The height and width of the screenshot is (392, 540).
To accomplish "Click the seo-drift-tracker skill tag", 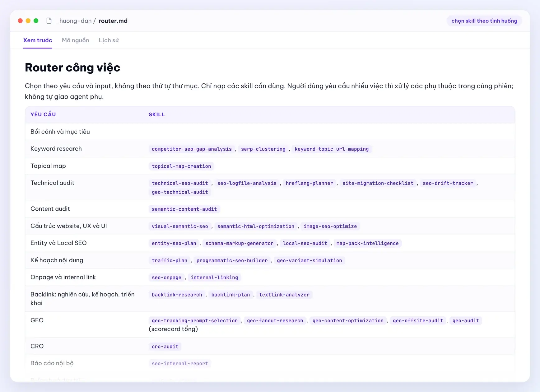I will (448, 183).
